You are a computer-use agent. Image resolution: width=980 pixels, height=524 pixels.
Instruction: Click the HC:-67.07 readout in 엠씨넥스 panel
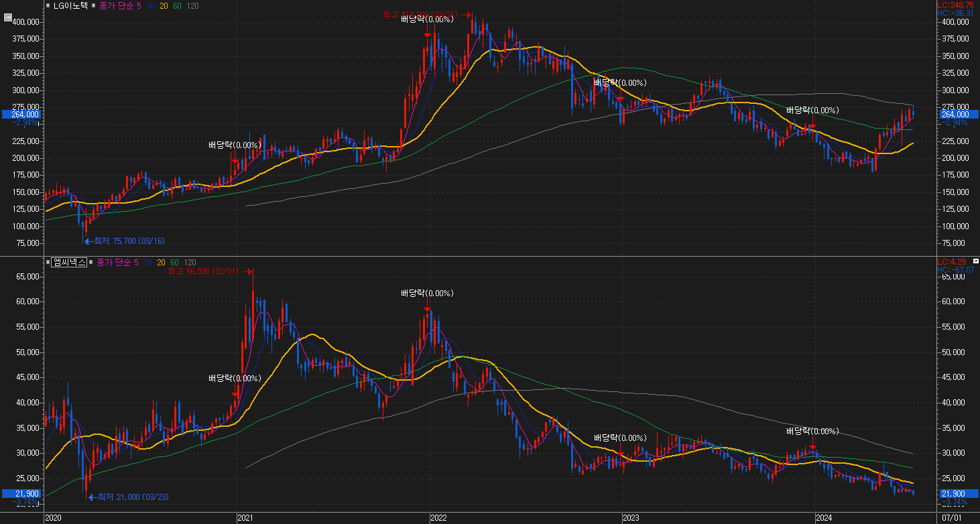956,269
